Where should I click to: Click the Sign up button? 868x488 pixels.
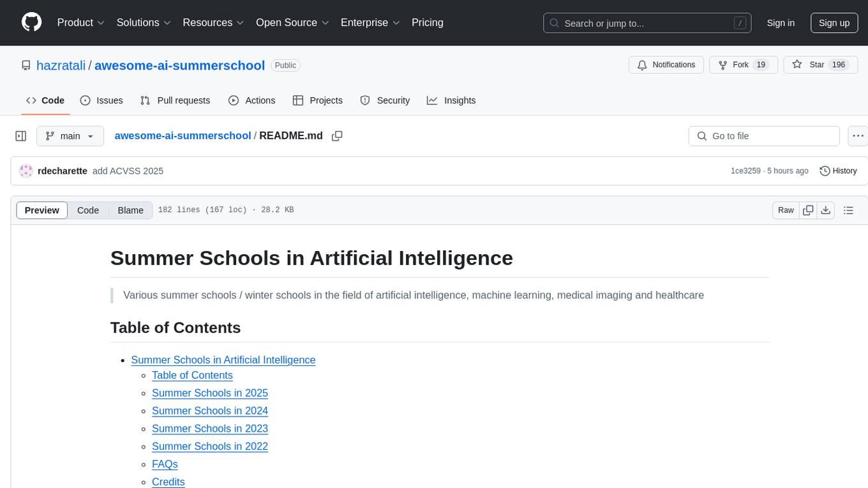pyautogui.click(x=834, y=23)
